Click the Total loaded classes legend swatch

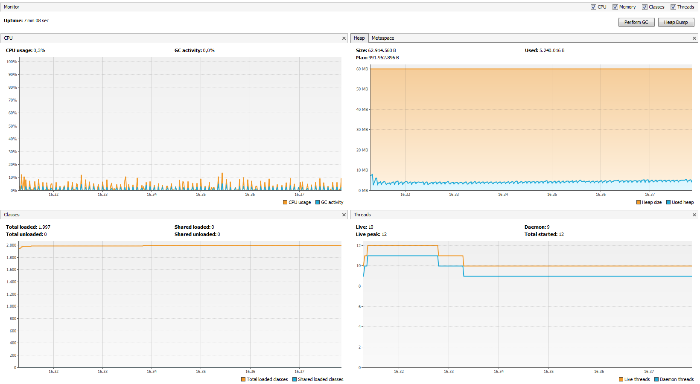click(x=243, y=379)
